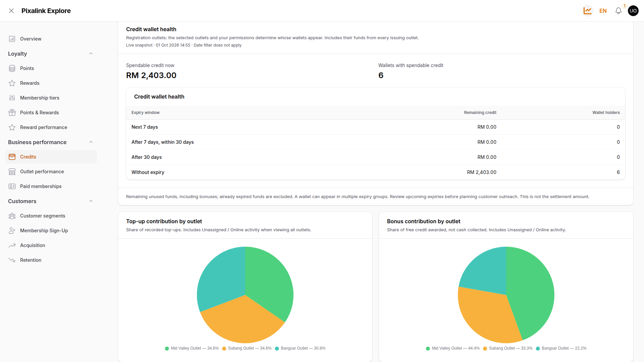Click the Outlet performance storefront icon
Viewport: 644px width, 362px height.
[x=12, y=172]
